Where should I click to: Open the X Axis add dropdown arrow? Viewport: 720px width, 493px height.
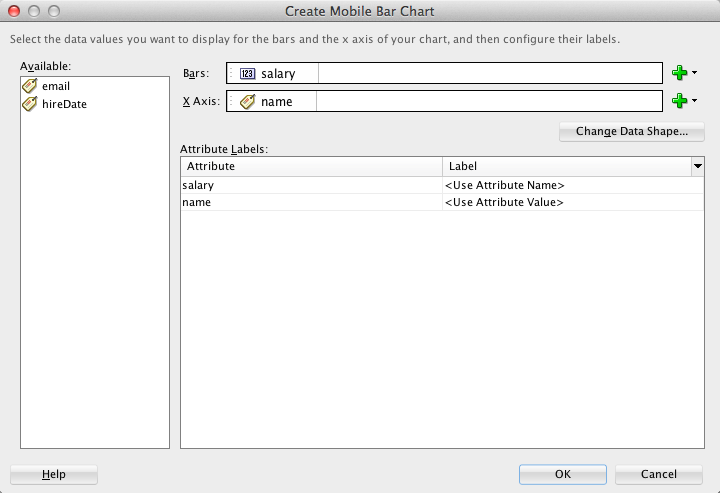(694, 101)
